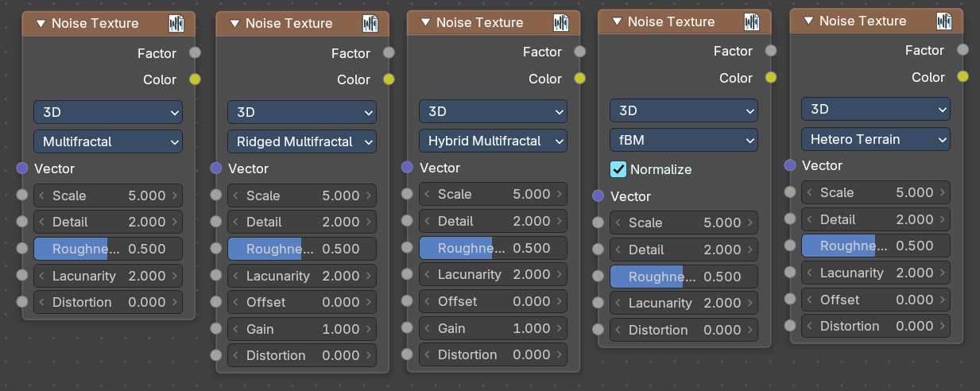The image size is (980, 391).
Task: Collapse the fBM Noise Texture node
Action: [616, 21]
